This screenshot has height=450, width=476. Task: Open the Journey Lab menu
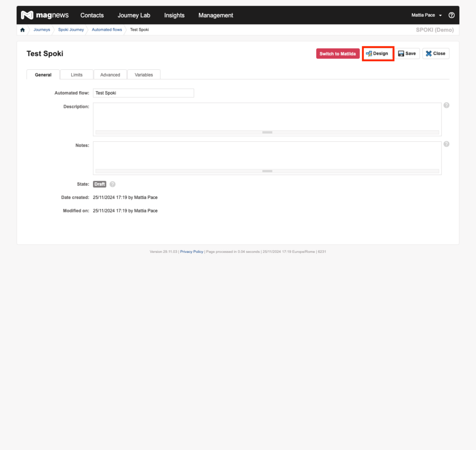pos(134,15)
